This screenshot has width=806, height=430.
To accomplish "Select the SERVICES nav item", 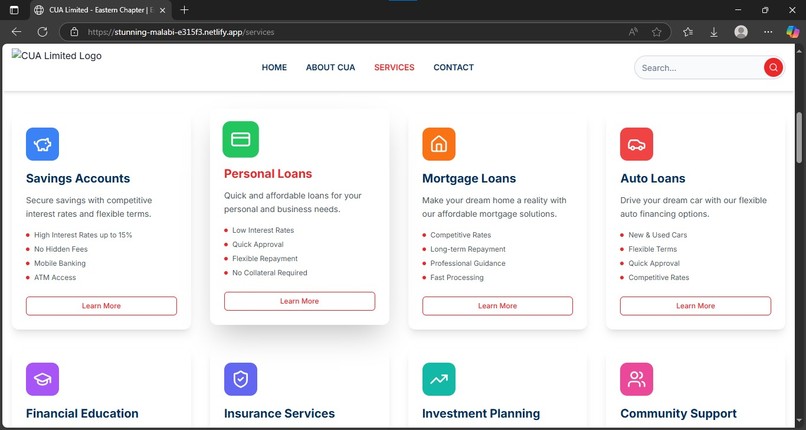I will tap(394, 67).
